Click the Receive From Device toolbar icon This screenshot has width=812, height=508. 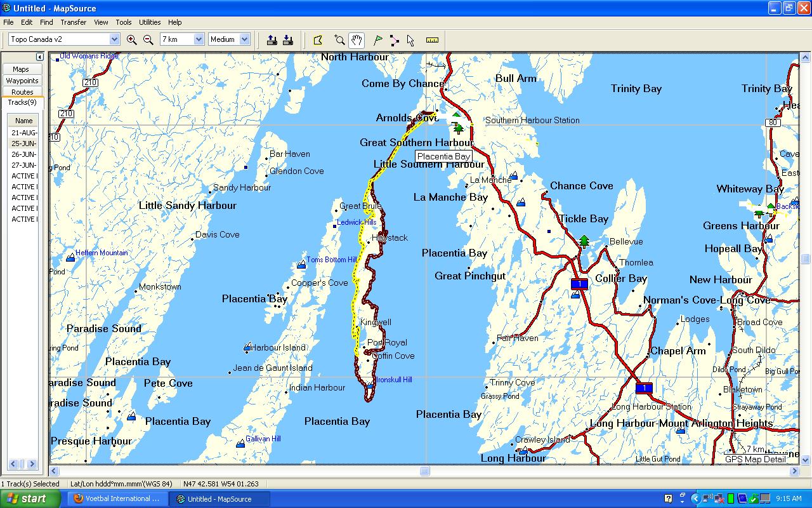[287, 39]
